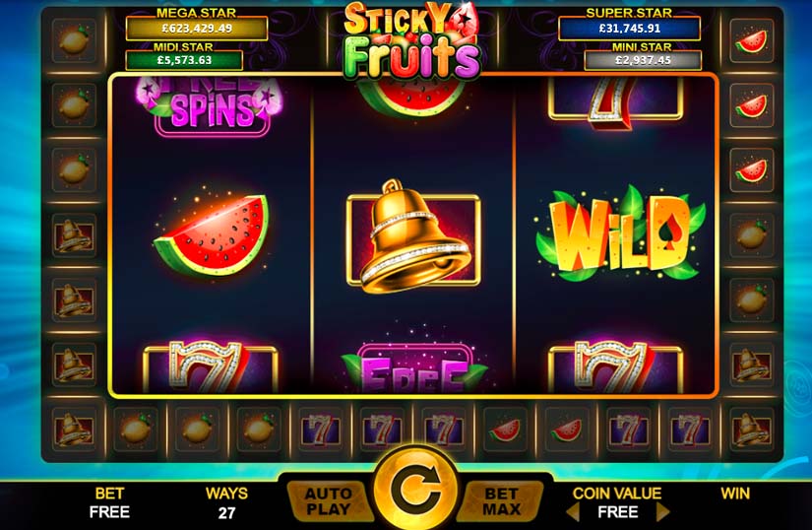
Task: Click the large watermelon on left reel
Action: (212, 234)
